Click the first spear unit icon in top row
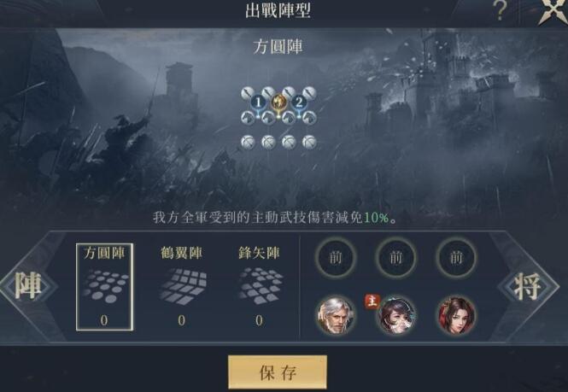Image resolution: width=568 pixels, height=392 pixels. 248,93
